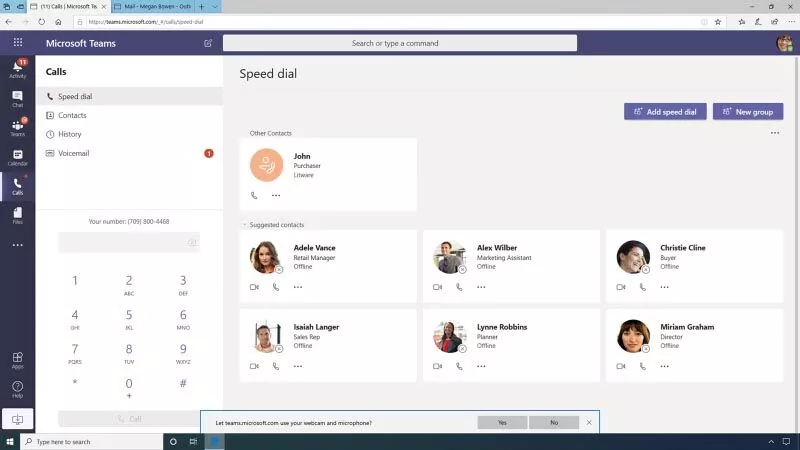Open the Calendar app icon
The image size is (800, 450).
point(18,156)
